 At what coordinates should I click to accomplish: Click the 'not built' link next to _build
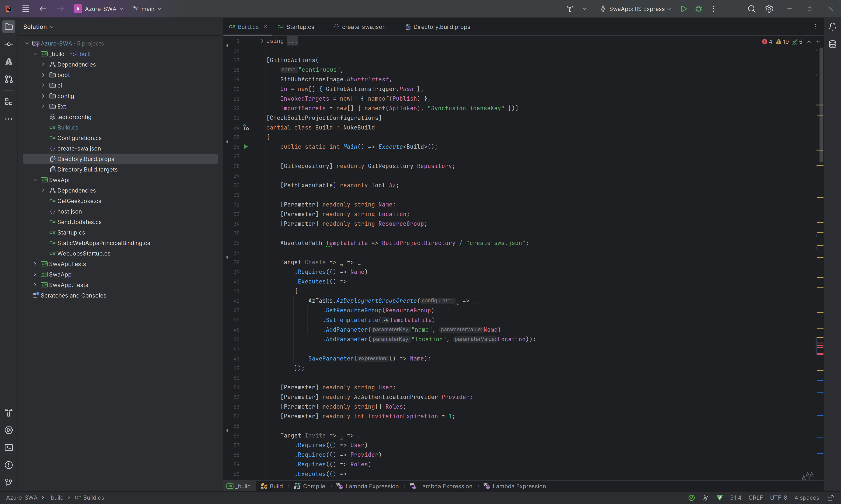[80, 54]
